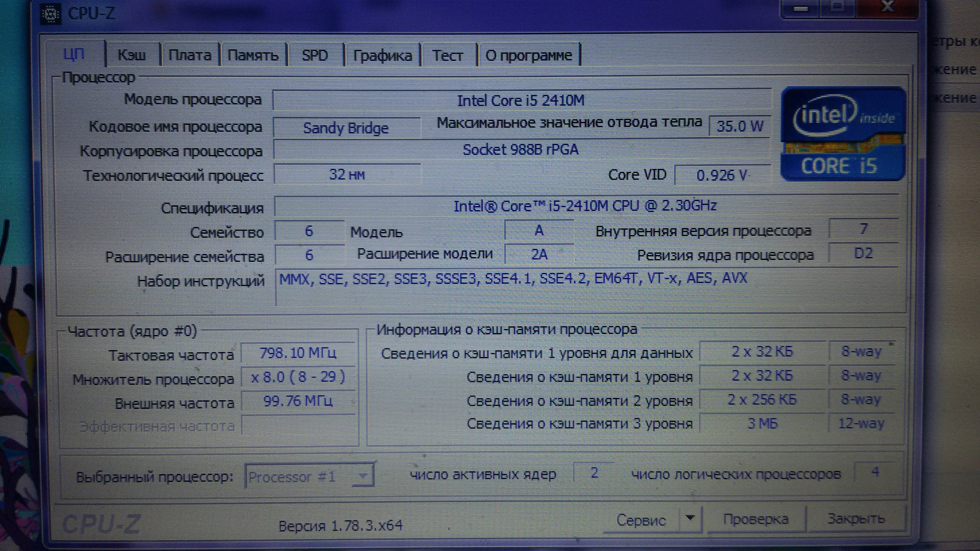
Task: Click the empty Эффективная частота field
Action: 298,425
